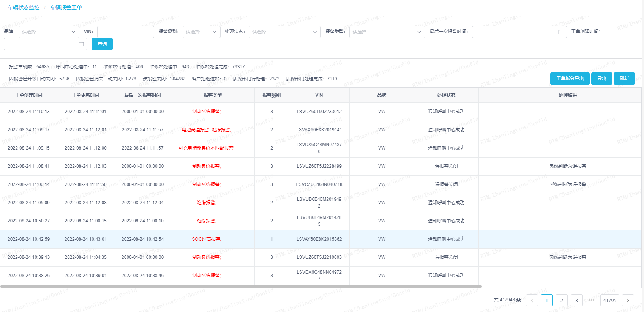Refresh the list with 刷新 button
This screenshot has height=312, width=644.
click(x=624, y=79)
